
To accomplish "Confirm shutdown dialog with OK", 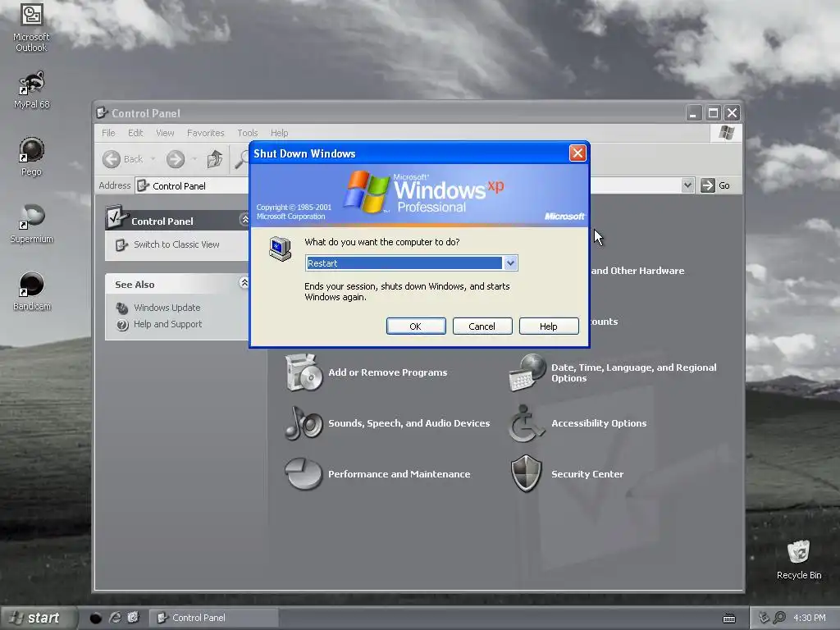I will 416,326.
